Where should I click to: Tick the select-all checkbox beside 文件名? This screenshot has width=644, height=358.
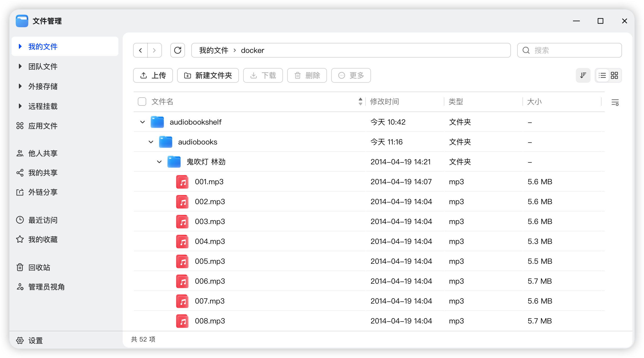[142, 102]
